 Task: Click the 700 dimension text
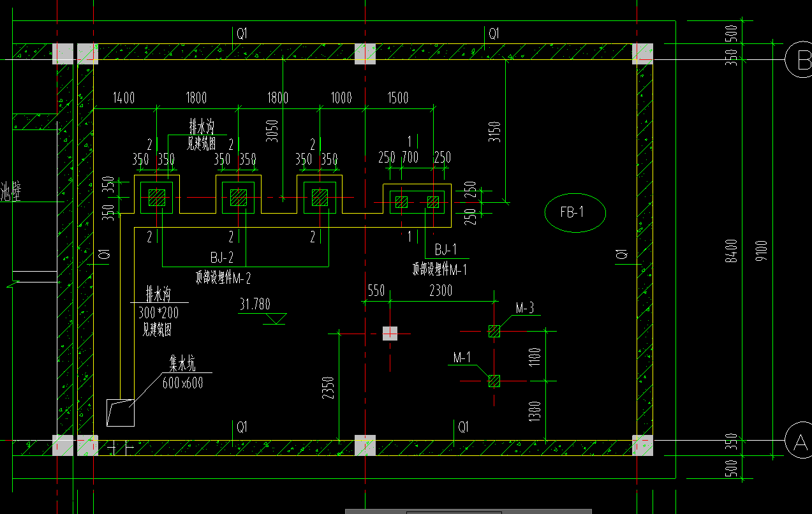click(410, 157)
